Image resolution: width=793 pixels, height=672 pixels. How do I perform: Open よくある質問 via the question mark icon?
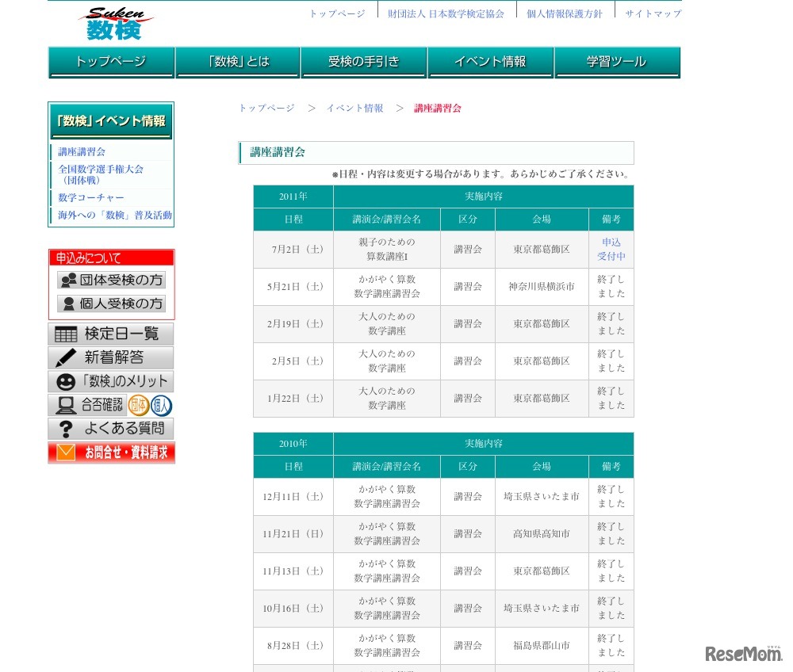pos(67,428)
